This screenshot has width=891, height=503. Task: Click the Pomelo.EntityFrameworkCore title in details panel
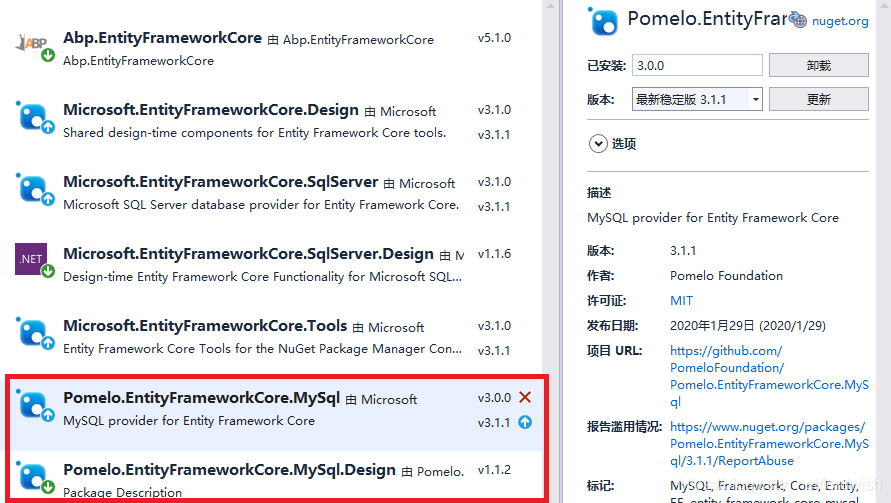pyautogui.click(x=707, y=19)
